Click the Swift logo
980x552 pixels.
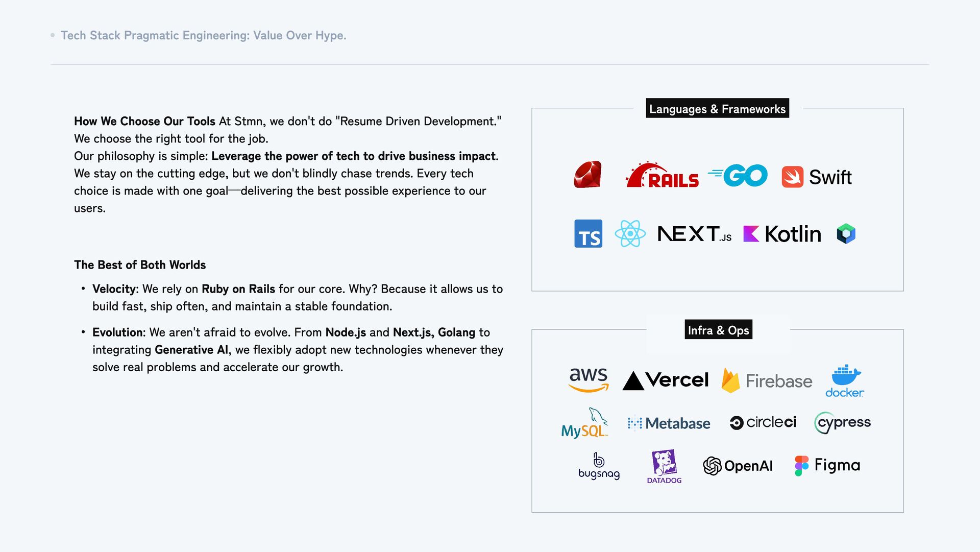(817, 177)
